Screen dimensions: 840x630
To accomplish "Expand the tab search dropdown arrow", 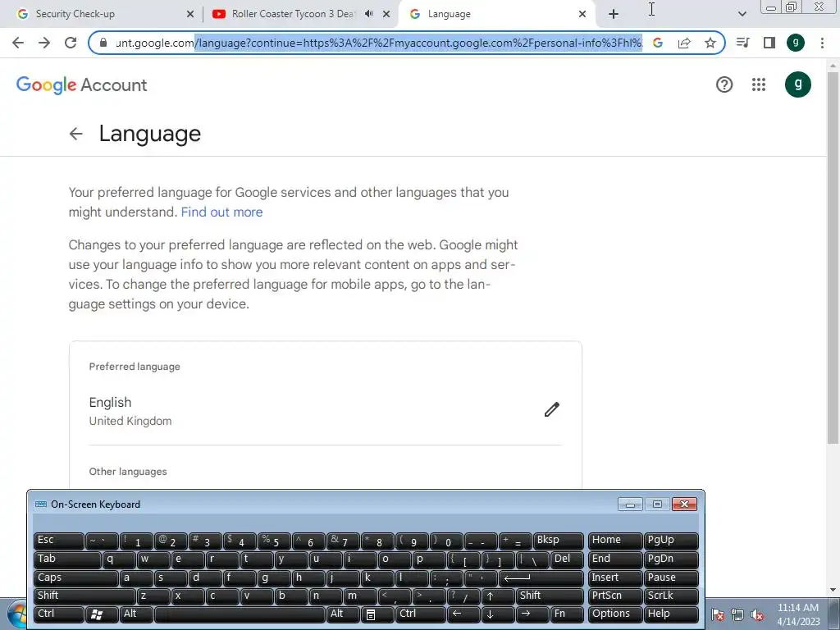I will (x=742, y=14).
